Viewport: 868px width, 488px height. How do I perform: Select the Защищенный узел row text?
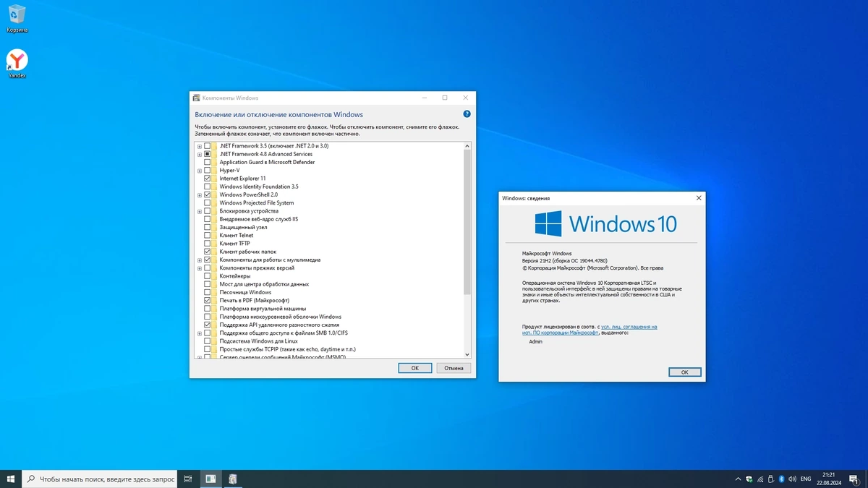pyautogui.click(x=243, y=227)
